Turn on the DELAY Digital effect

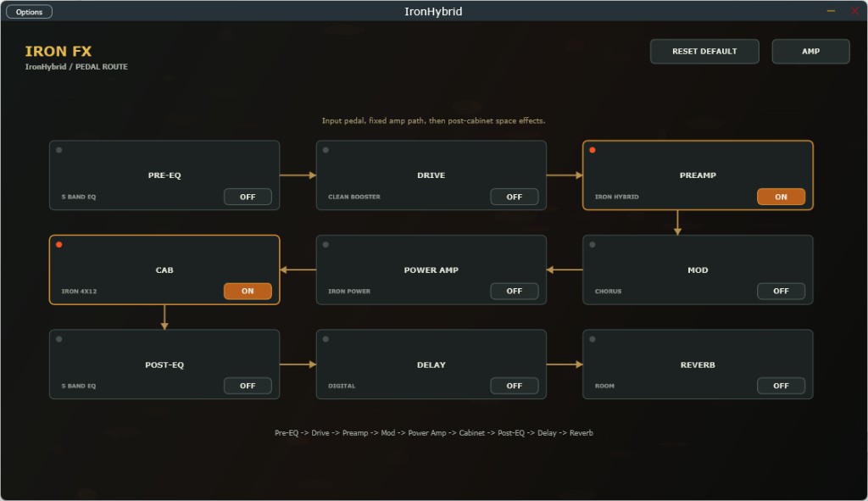tap(515, 386)
